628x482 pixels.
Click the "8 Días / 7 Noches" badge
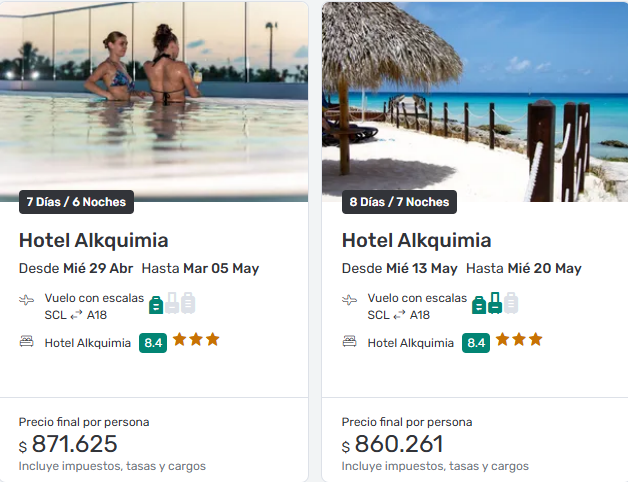399,202
